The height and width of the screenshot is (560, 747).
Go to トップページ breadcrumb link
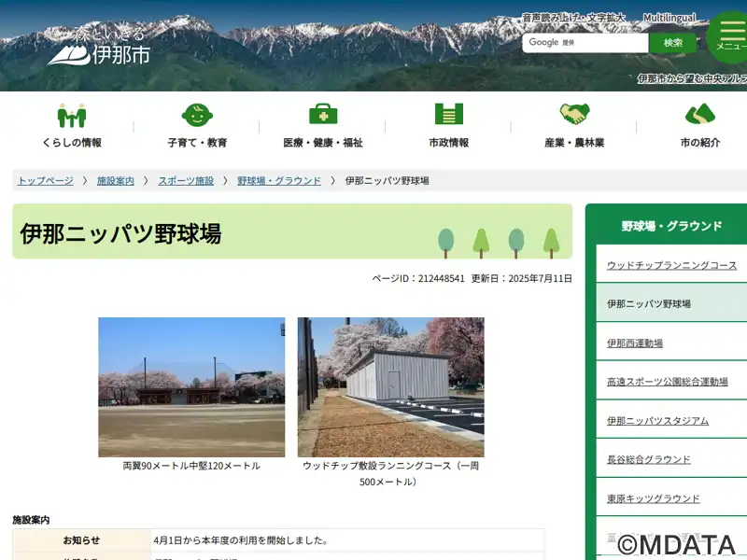tap(45, 180)
